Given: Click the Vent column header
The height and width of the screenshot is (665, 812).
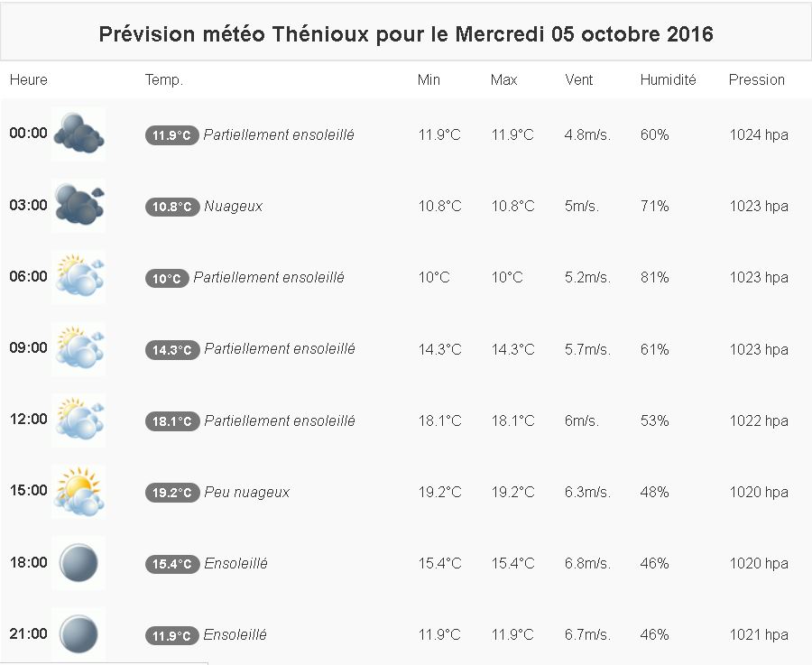Looking at the screenshot, I should (x=579, y=79).
